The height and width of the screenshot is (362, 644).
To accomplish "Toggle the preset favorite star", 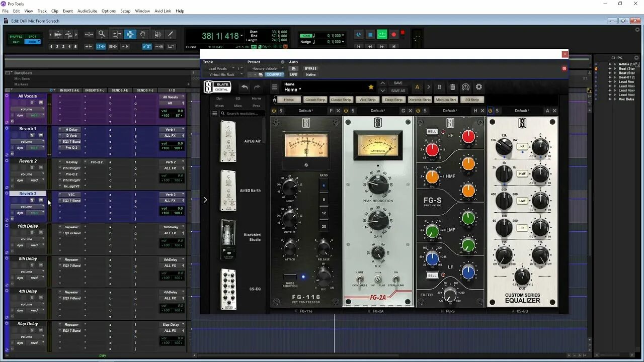I will (371, 87).
